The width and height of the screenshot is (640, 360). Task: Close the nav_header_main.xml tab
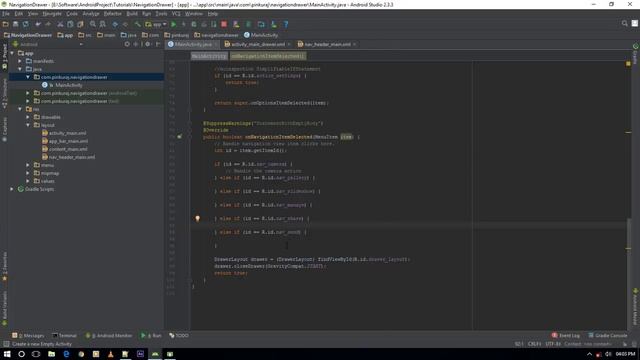click(x=354, y=44)
